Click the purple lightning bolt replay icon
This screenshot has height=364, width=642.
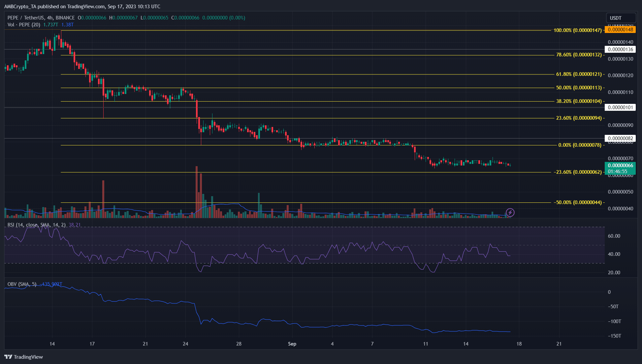[x=510, y=212]
